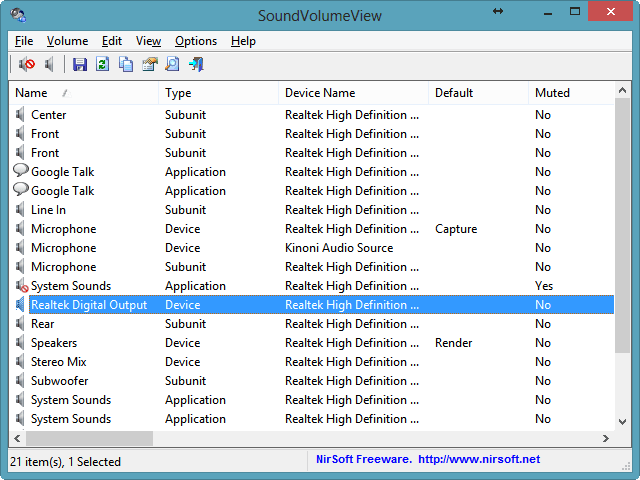640x480 pixels.
Task: Click the vertical scrollbar down arrow
Action: click(622, 422)
